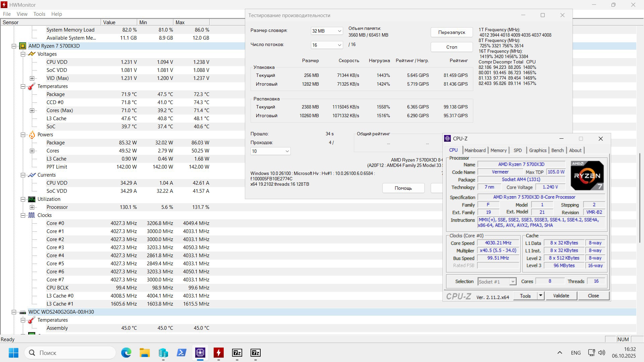
Task: Click the Voltages lightning icon in sensor tree
Action: click(32, 54)
